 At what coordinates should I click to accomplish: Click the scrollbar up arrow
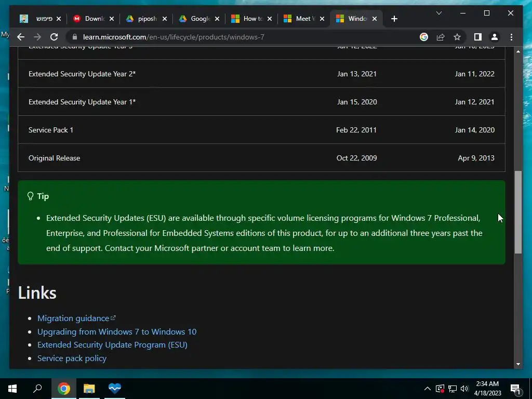coord(518,51)
